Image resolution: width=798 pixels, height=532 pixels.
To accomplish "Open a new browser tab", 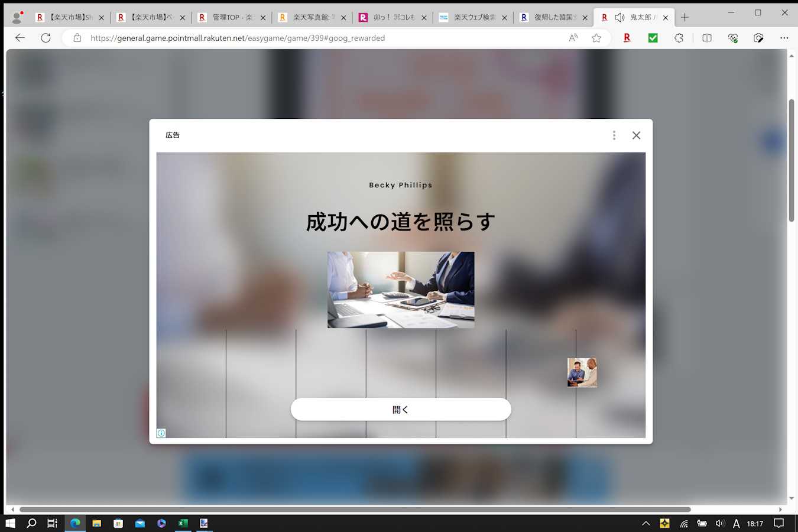I will [x=685, y=17].
